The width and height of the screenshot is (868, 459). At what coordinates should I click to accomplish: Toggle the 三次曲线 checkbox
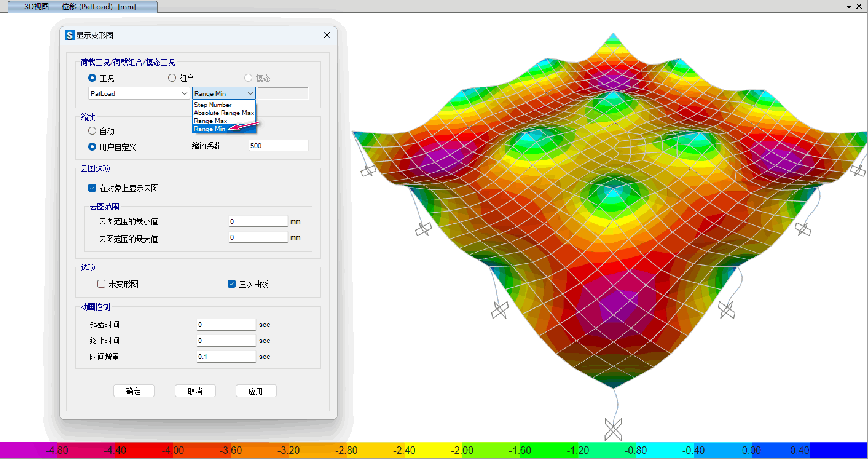pyautogui.click(x=231, y=284)
